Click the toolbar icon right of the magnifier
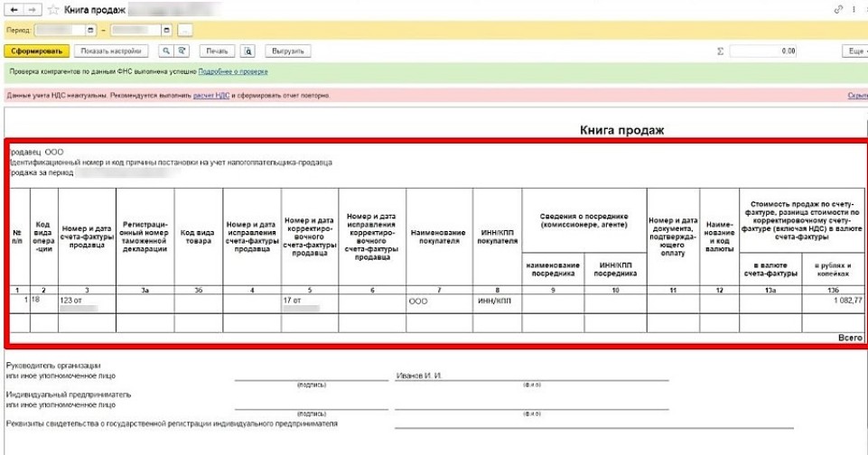Viewport: 868px width, 455px height. pyautogui.click(x=182, y=51)
